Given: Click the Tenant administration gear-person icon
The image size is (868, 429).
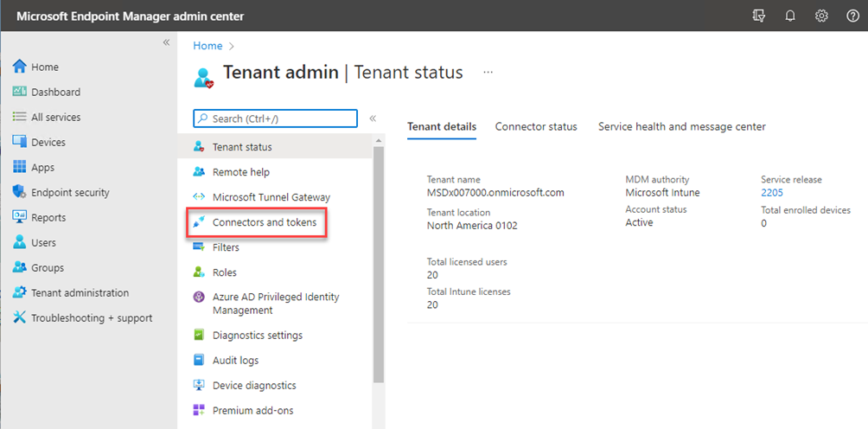Looking at the screenshot, I should point(19,292).
